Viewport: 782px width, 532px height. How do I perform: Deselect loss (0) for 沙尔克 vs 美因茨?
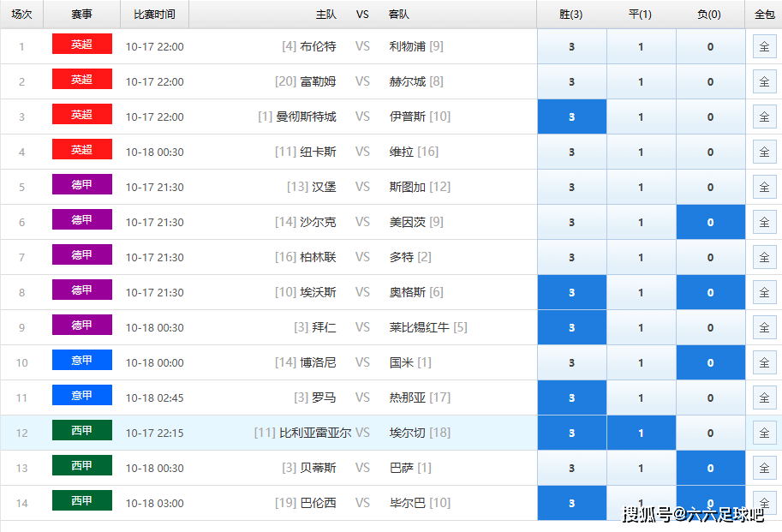(710, 223)
